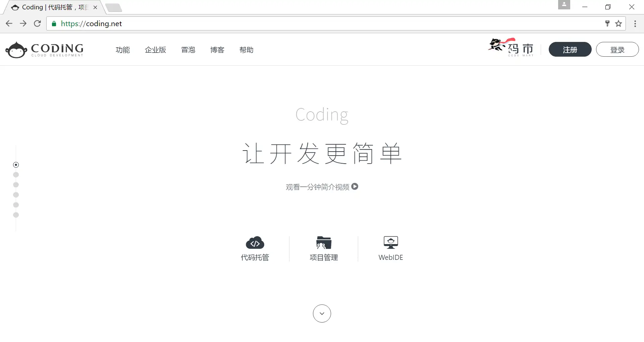Go back to the previous page
This screenshot has height=342, width=644.
pos(9,23)
